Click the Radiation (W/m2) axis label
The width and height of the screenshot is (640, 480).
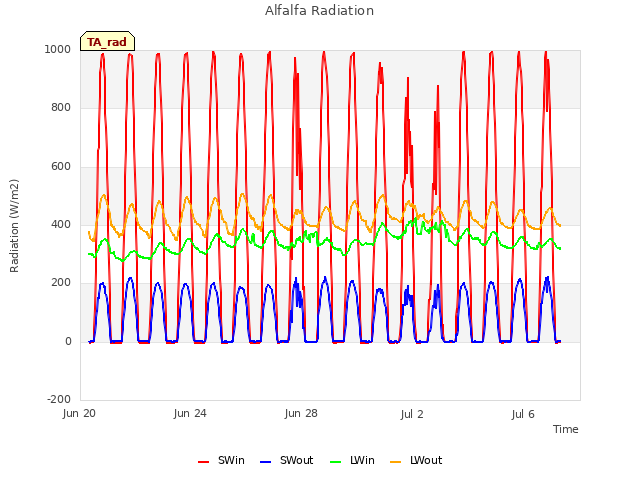(x=14, y=226)
